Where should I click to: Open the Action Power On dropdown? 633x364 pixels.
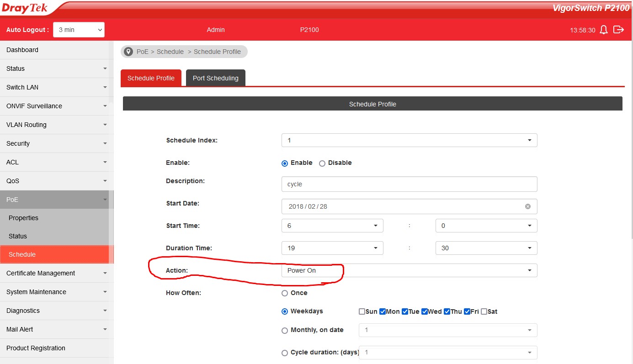point(409,270)
